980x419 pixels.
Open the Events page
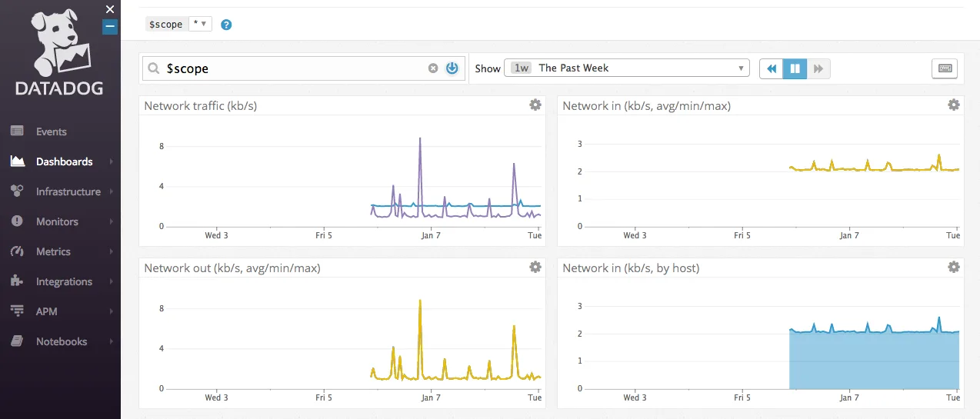tap(51, 131)
